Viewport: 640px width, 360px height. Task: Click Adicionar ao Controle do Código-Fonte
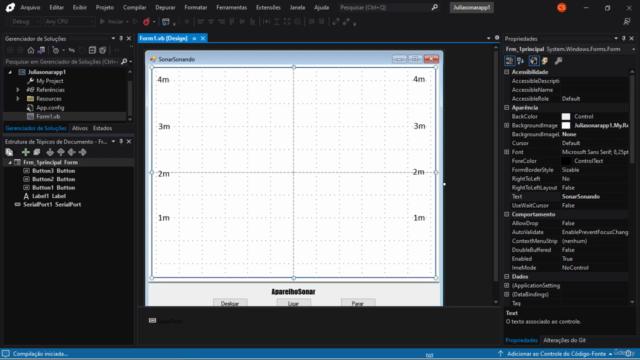pyautogui.click(x=556, y=354)
